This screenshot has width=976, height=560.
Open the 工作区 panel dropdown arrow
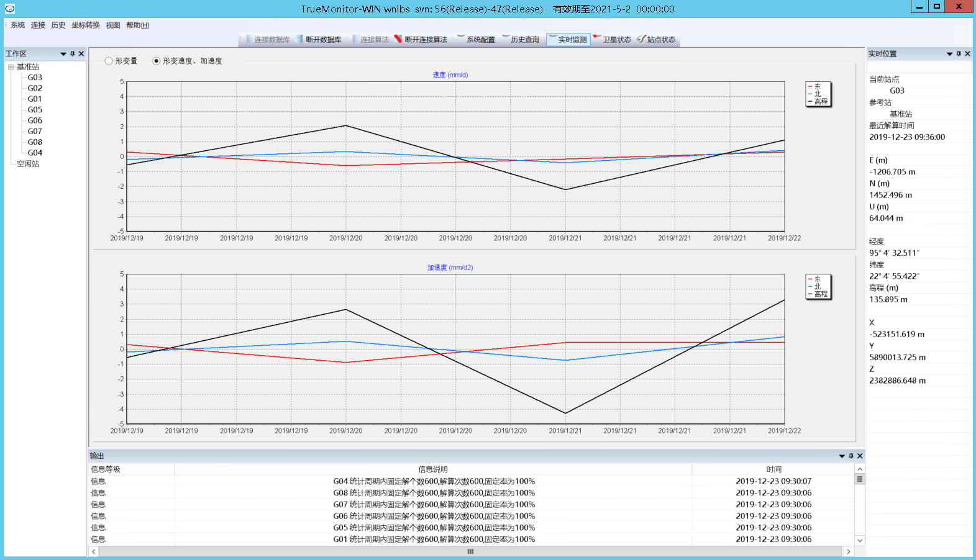pos(63,54)
